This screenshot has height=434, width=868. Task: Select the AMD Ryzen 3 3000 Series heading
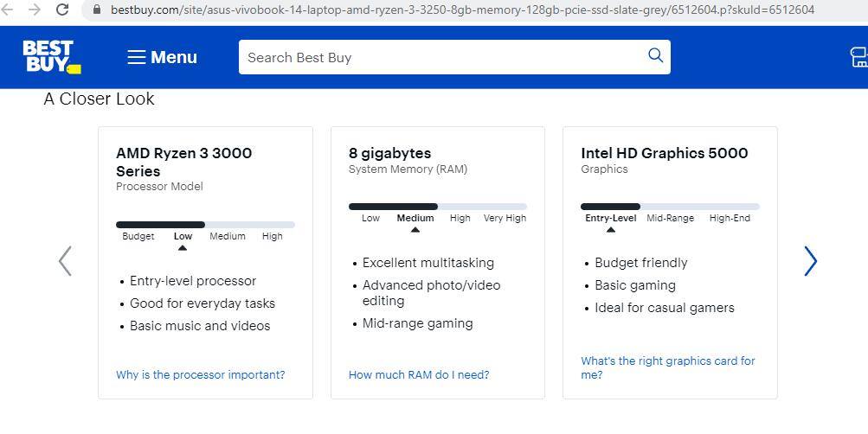pyautogui.click(x=183, y=162)
